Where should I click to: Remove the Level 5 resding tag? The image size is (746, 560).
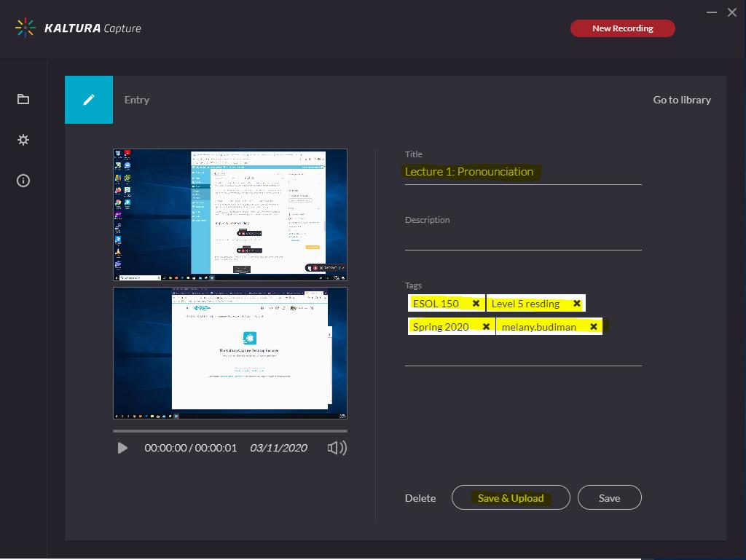(x=576, y=303)
